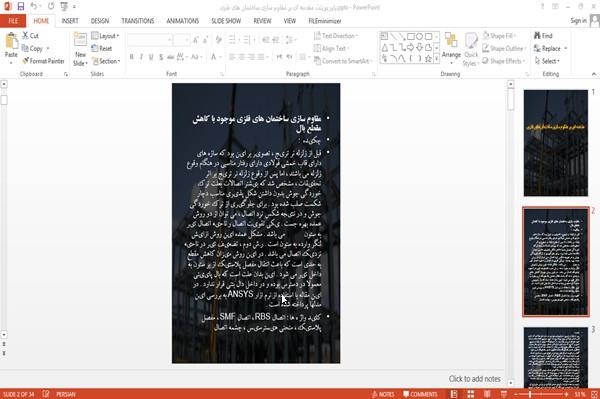The width and height of the screenshot is (600, 399).
Task: Open Align Text dropdown
Action: click(x=331, y=49)
